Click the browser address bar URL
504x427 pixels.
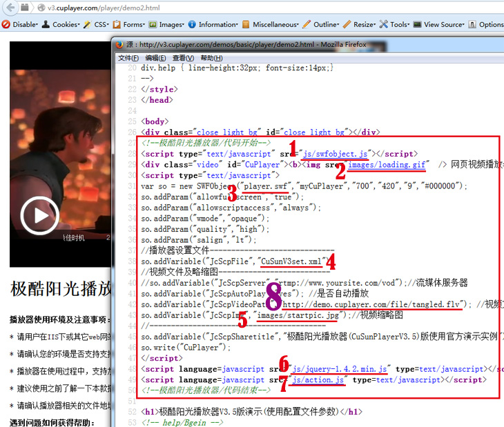pyautogui.click(x=104, y=8)
